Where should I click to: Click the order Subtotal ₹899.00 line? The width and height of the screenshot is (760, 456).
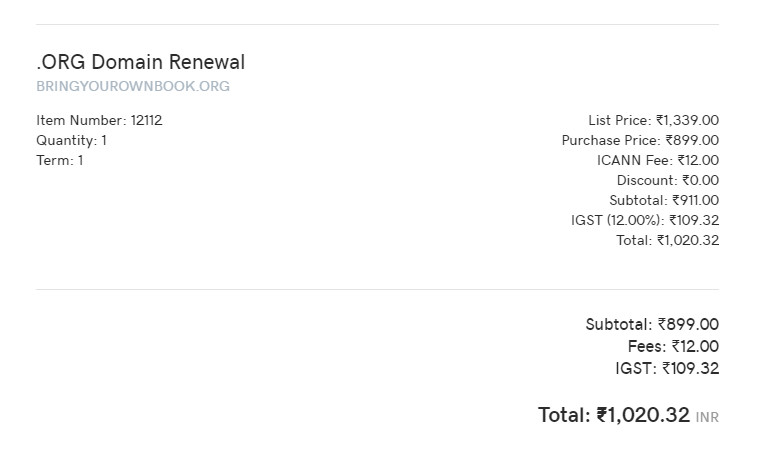[x=652, y=324]
